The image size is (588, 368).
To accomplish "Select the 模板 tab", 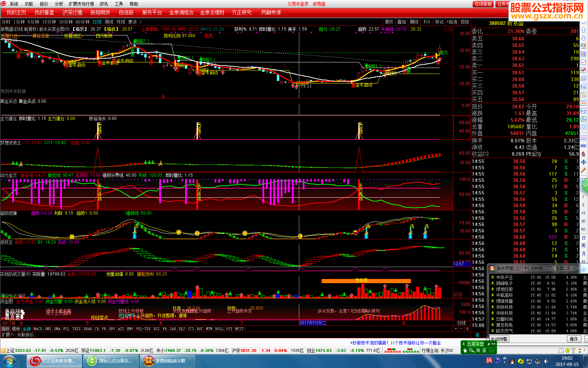I will pos(16,329).
